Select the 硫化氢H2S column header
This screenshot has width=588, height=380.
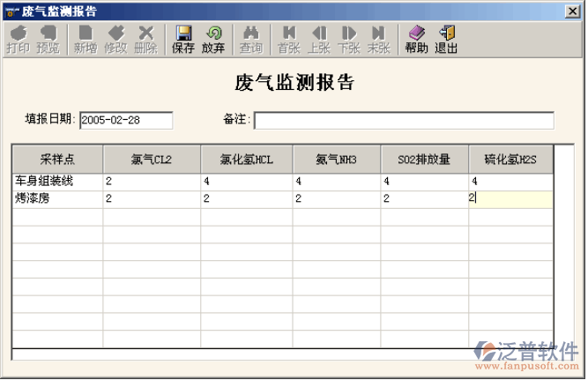(510, 160)
